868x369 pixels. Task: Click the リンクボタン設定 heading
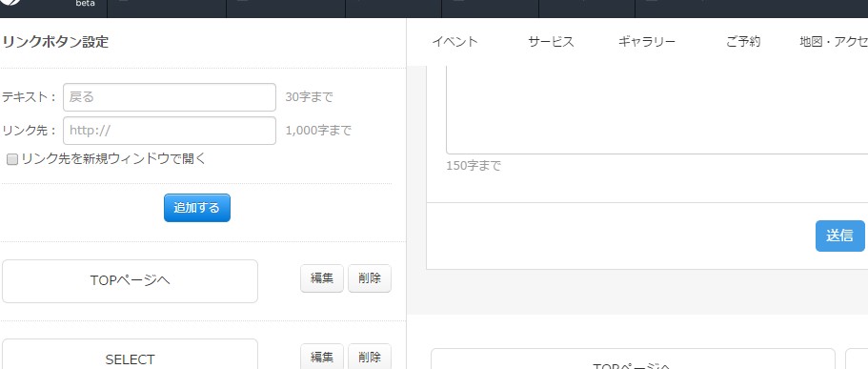click(55, 42)
